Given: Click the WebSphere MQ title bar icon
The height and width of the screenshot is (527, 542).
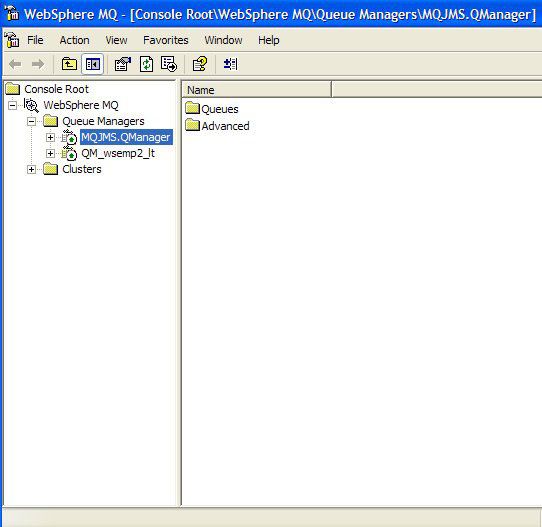Looking at the screenshot, I should 12,13.
